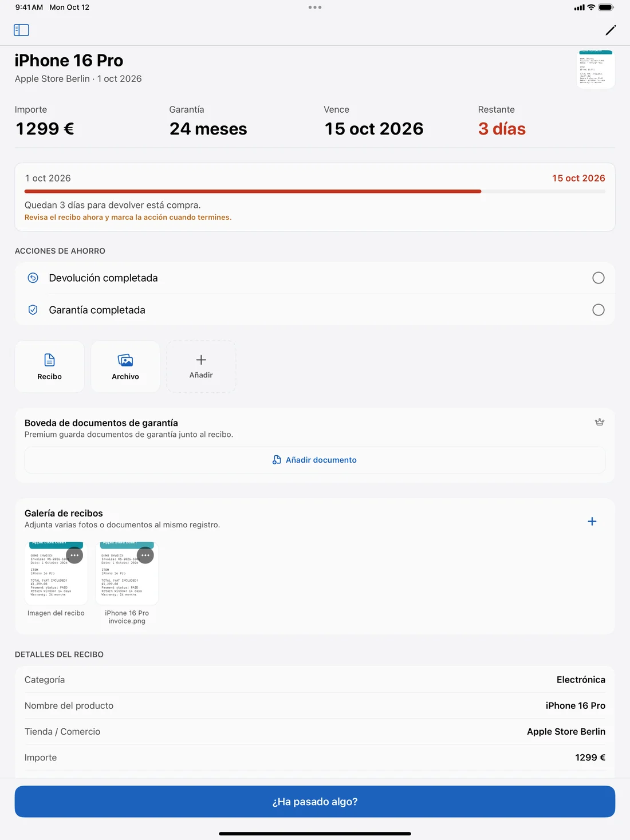Open the Recibo document tile
This screenshot has height=840, width=630.
point(50,366)
